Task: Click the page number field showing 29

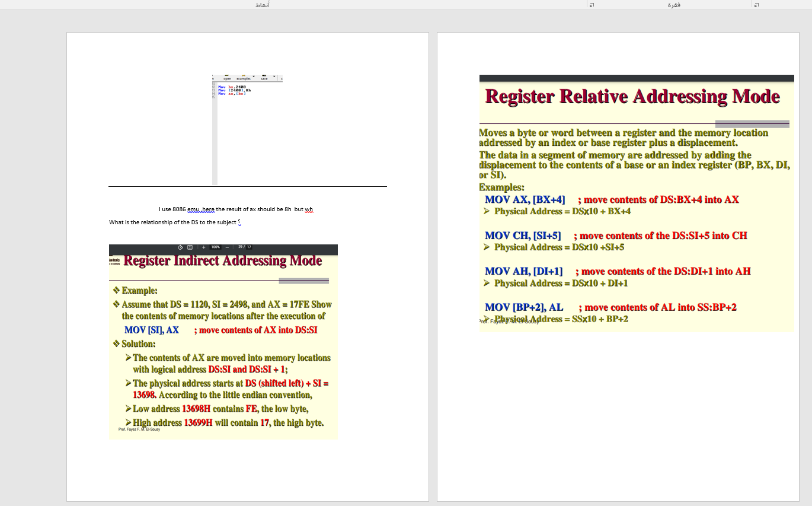Action: 241,247
